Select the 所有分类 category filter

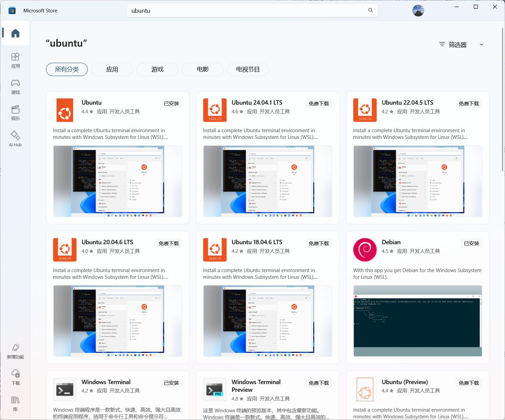67,69
